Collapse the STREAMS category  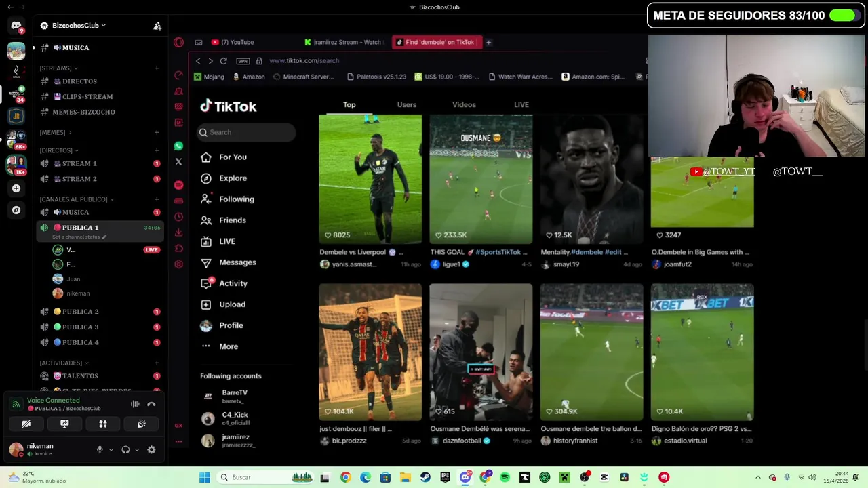[x=58, y=68]
